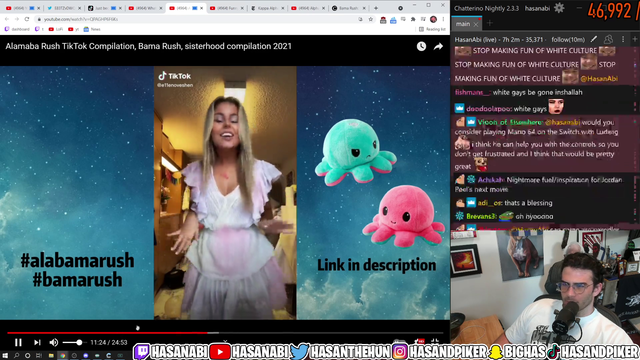This screenshot has width=640, height=360.
Task: Open the cast icon in the address bar
Action: pyautogui.click(x=360, y=19)
